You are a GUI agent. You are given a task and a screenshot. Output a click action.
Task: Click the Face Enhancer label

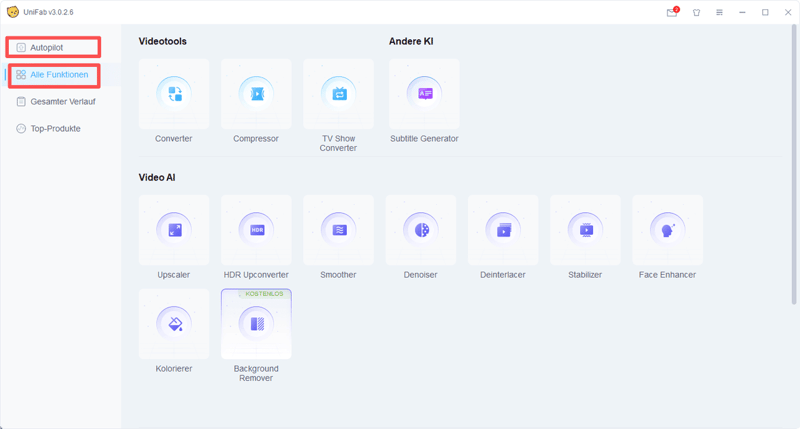tap(667, 274)
